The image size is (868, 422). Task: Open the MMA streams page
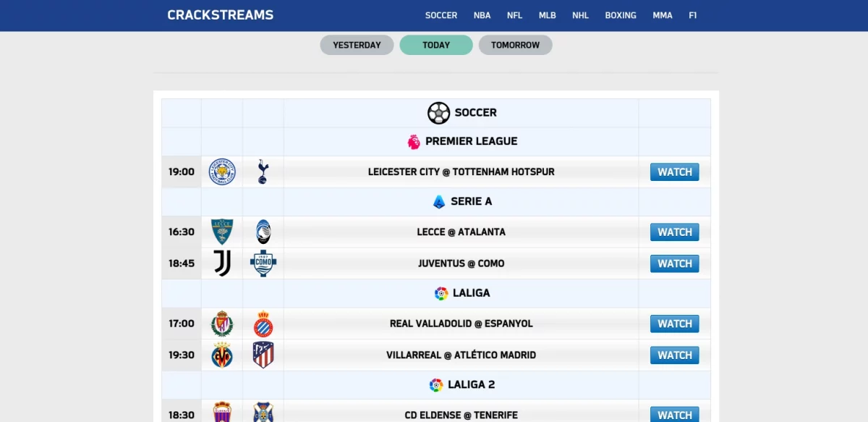click(x=662, y=15)
